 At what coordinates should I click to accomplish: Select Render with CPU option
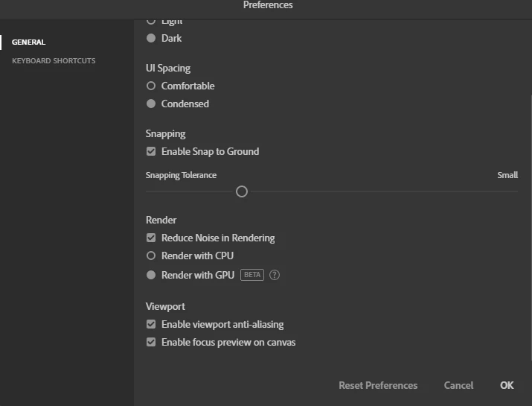151,256
